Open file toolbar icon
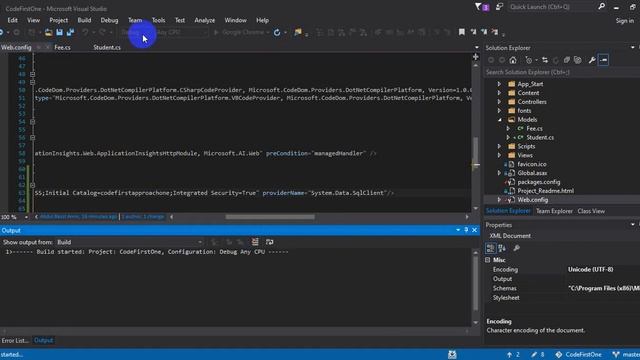This screenshot has height=360, width=640. tap(48, 32)
